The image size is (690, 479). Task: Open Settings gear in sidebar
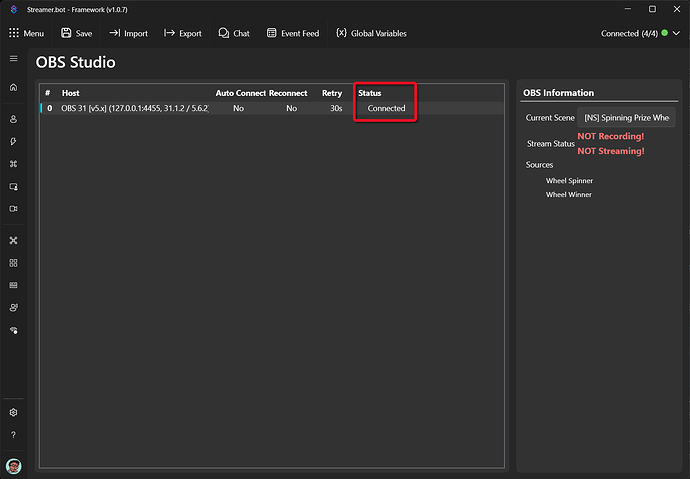click(x=14, y=413)
